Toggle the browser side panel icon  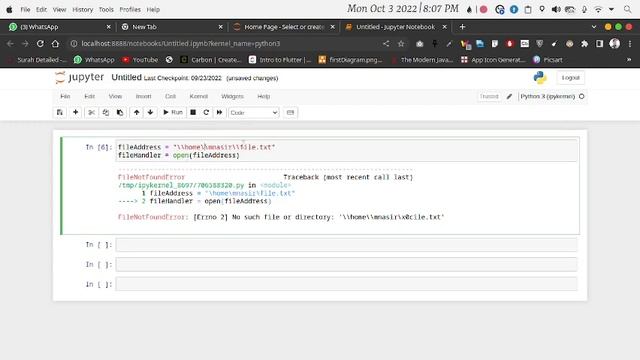[599, 43]
